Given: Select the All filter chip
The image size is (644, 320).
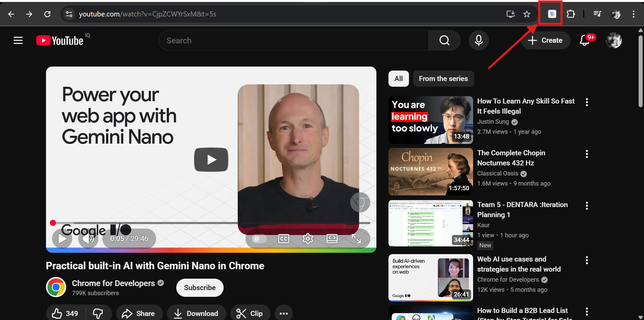Looking at the screenshot, I should [x=399, y=79].
